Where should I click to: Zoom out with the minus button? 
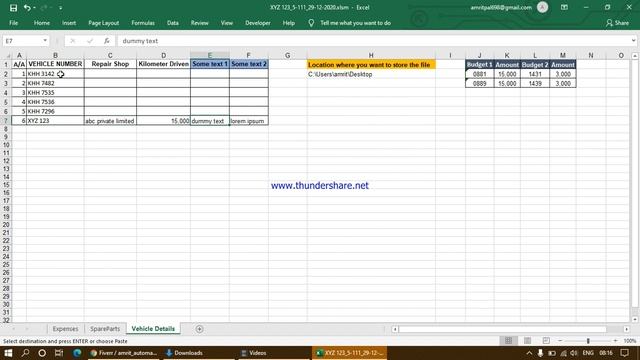[560, 340]
